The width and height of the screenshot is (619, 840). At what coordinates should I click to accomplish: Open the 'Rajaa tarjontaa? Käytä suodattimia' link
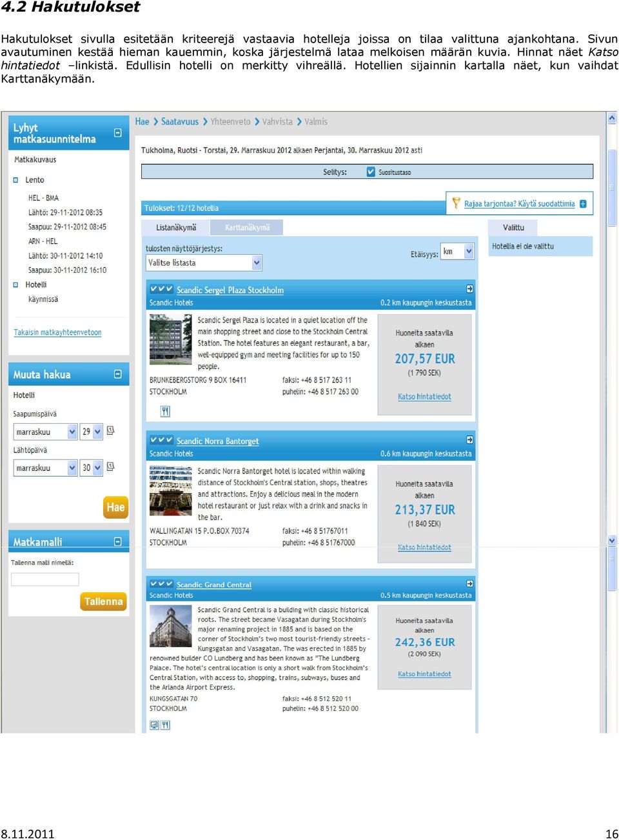(x=519, y=204)
